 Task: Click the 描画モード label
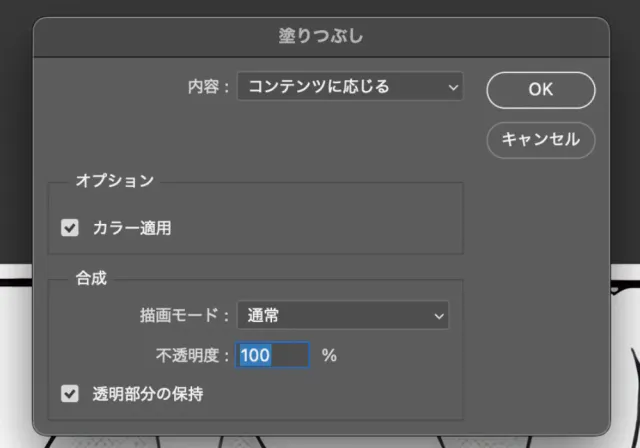tap(184, 316)
